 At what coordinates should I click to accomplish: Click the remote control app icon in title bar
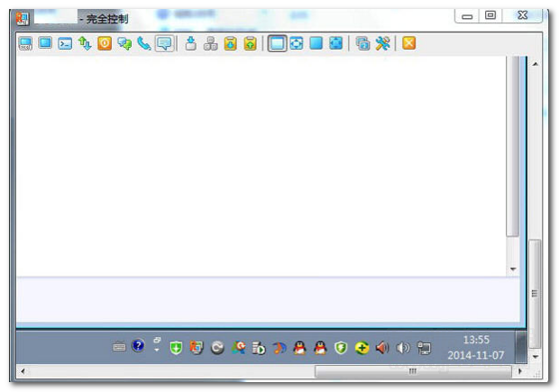tap(23, 19)
